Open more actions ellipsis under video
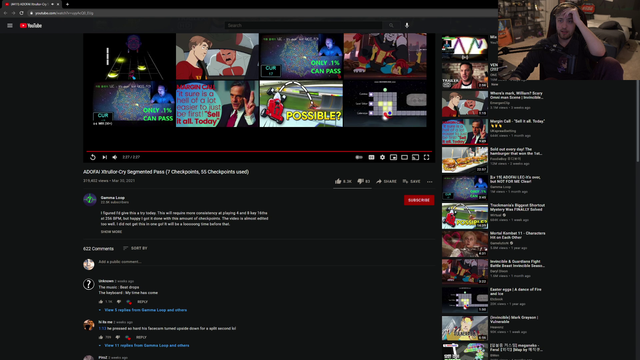The height and width of the screenshot is (360, 640). click(x=429, y=182)
